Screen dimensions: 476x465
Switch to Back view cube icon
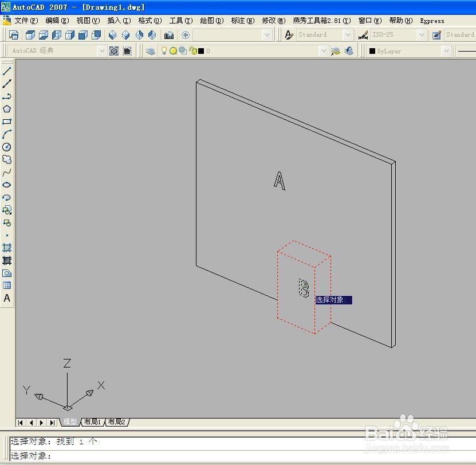96,35
